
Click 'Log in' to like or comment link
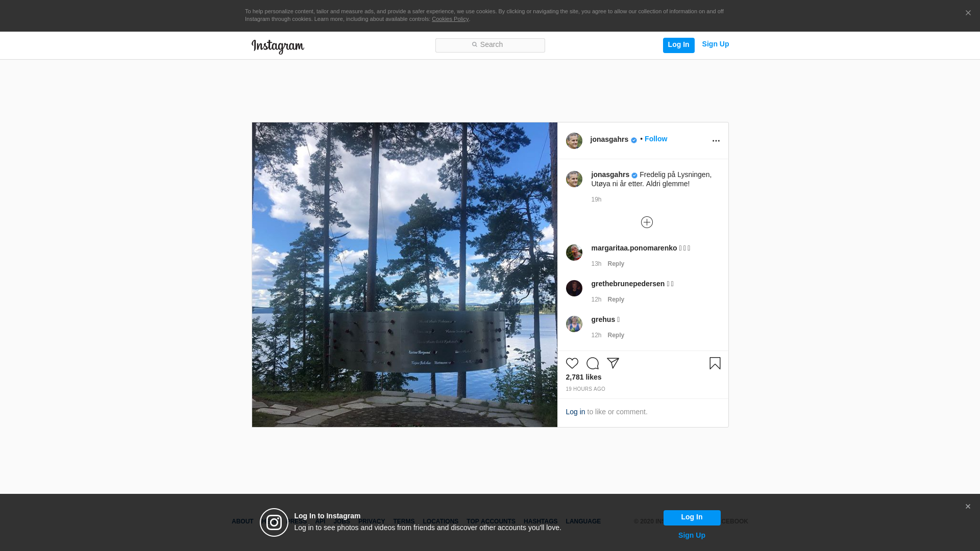pos(575,412)
